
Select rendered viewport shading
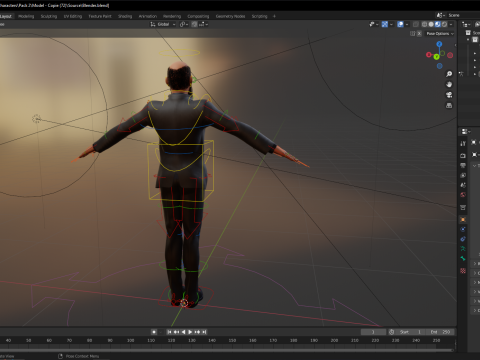pos(444,24)
